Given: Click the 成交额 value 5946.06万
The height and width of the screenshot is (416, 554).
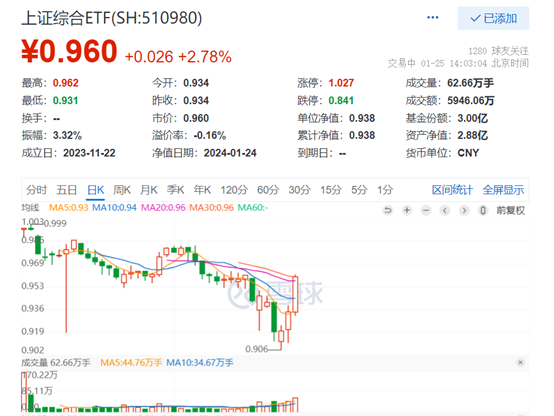Looking at the screenshot, I should (x=471, y=101).
